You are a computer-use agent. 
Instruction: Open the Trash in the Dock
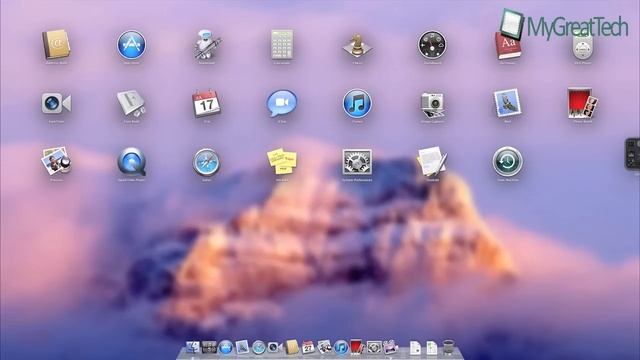[x=448, y=347]
